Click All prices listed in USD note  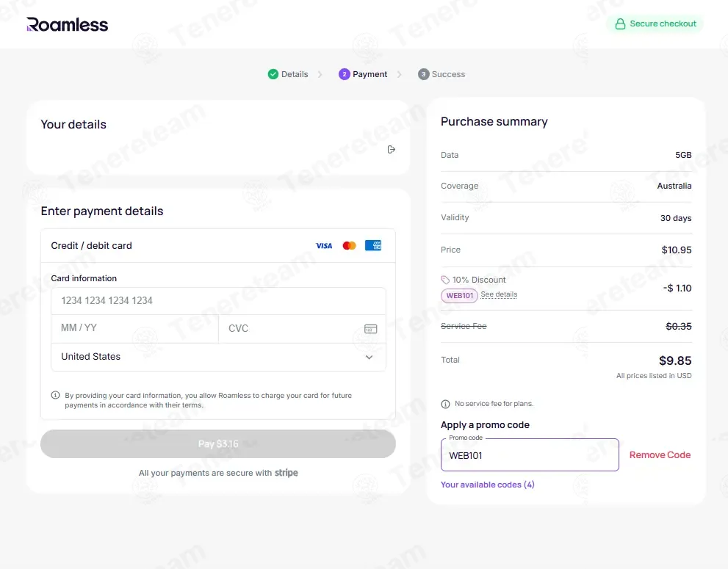(x=654, y=375)
